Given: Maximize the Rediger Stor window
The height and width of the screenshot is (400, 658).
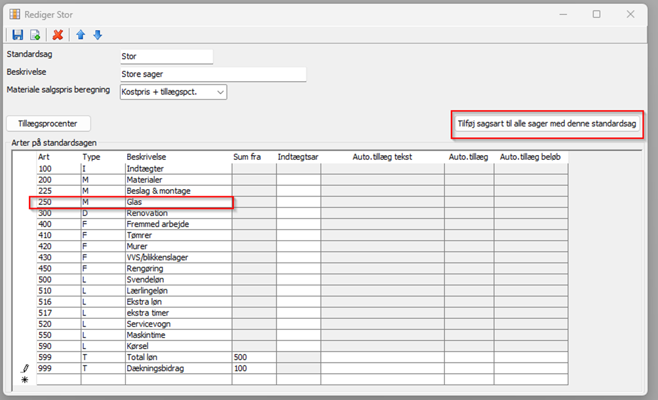Looking at the screenshot, I should pyautogui.click(x=596, y=14).
